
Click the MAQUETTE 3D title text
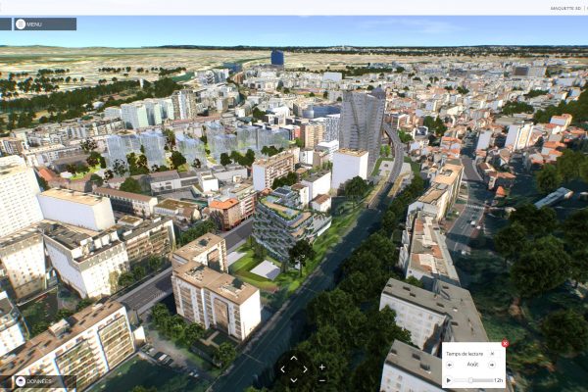[565, 8]
